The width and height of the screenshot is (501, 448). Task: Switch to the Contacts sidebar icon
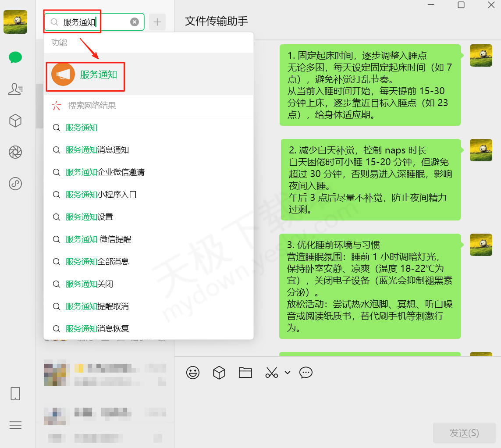[x=15, y=89]
